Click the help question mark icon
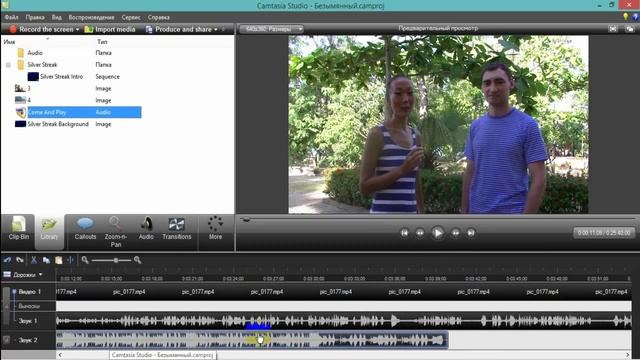The width and height of the screenshot is (640, 360). coord(636,17)
